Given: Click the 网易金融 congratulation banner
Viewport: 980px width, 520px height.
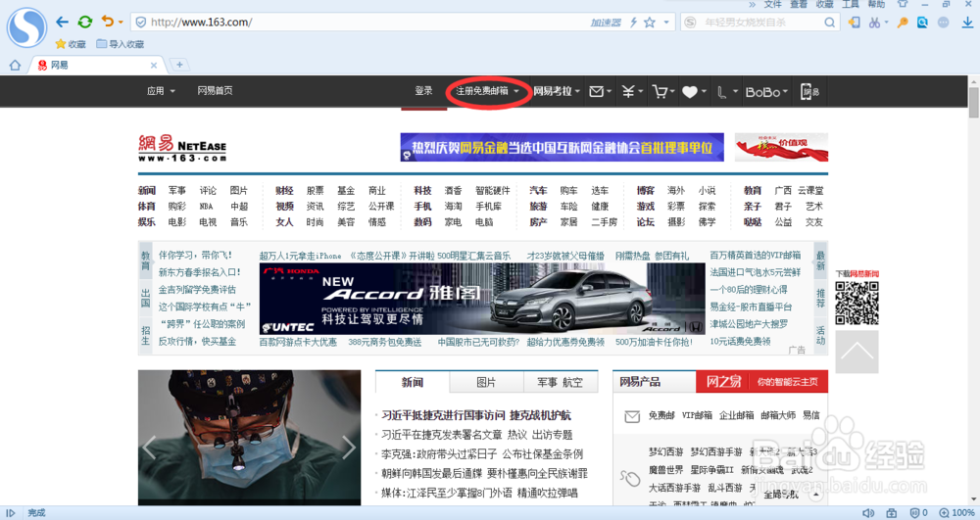Looking at the screenshot, I should (562, 147).
